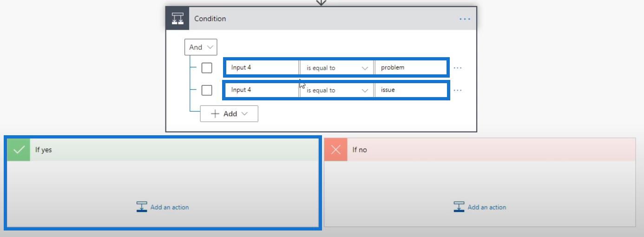Open the ellipsis menu for the problem row

(x=458, y=68)
